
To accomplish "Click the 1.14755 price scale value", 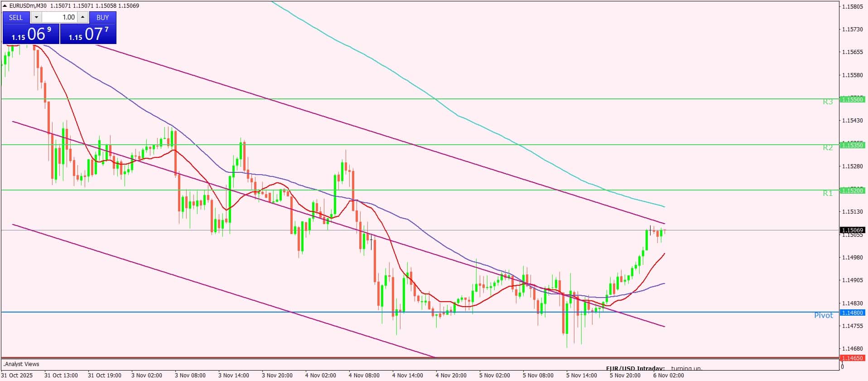I will pyautogui.click(x=852, y=326).
